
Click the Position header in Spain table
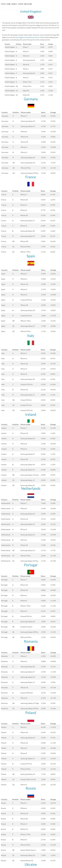point(15,270)
